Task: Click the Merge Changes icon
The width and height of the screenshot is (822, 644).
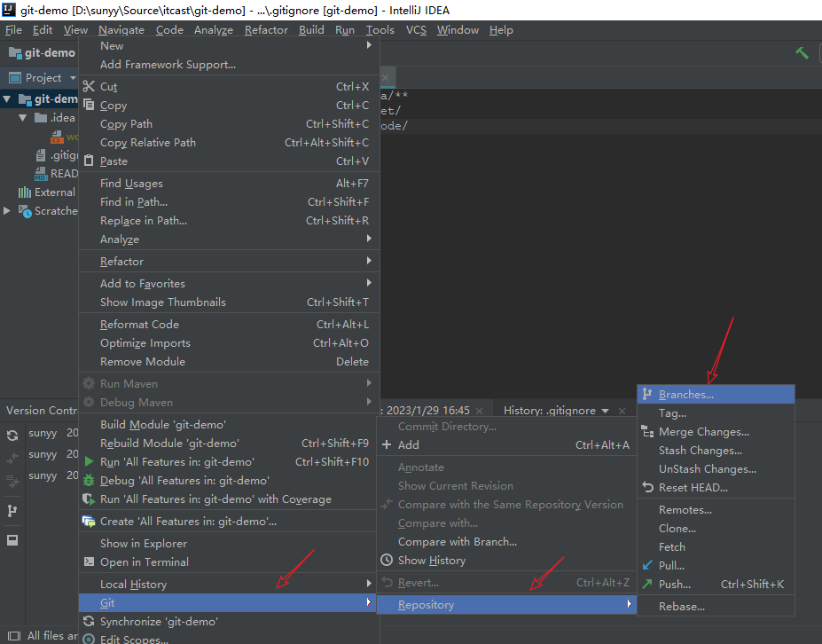Action: (647, 432)
